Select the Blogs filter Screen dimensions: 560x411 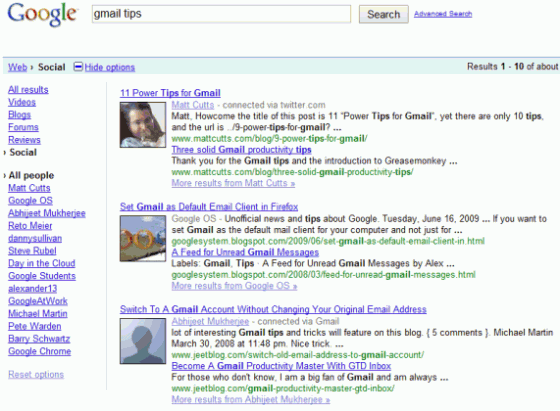tap(19, 115)
